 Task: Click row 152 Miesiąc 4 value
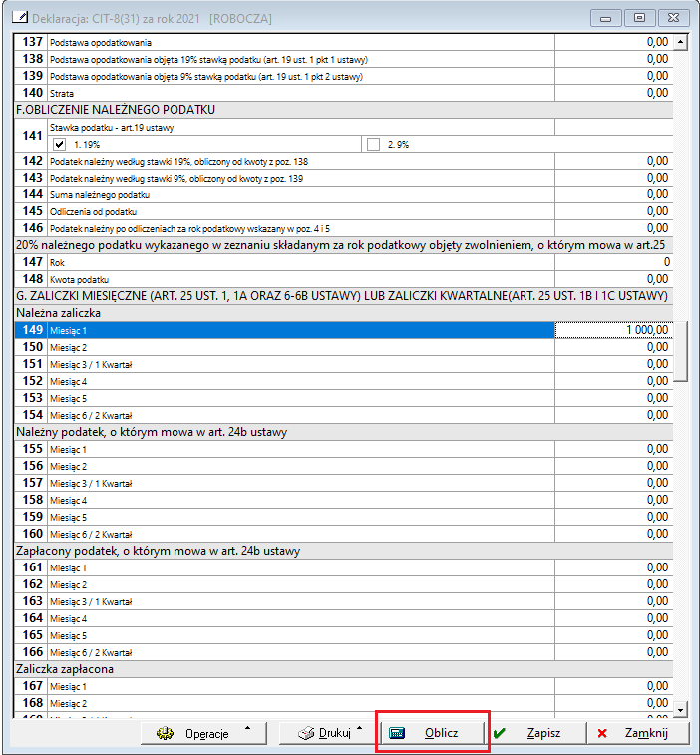(x=614, y=381)
